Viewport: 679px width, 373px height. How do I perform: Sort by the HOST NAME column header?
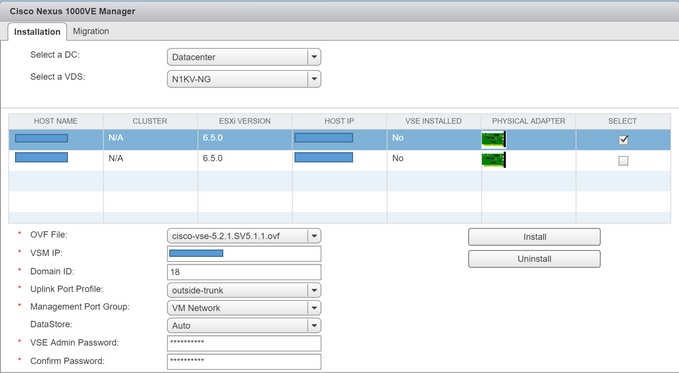pyautogui.click(x=56, y=121)
